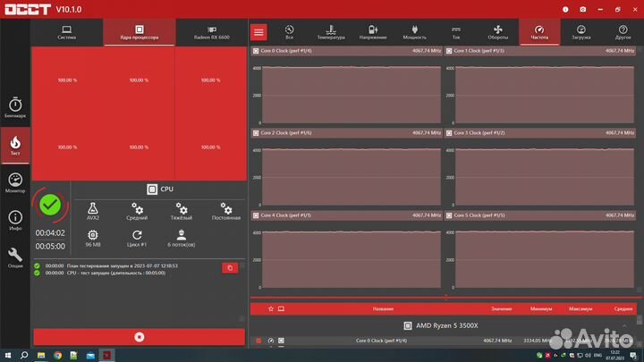Click the Название column header
Image resolution: width=644 pixels, height=362 pixels.
[x=383, y=308]
